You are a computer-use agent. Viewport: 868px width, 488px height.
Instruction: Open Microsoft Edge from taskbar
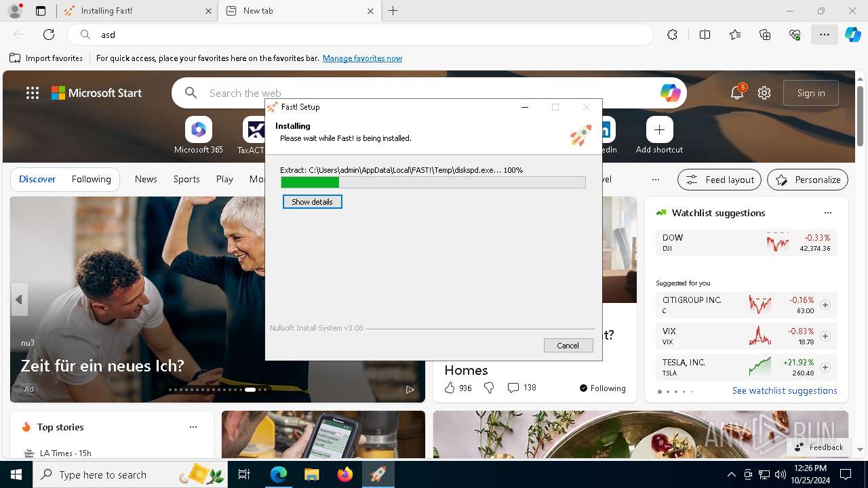(x=279, y=474)
